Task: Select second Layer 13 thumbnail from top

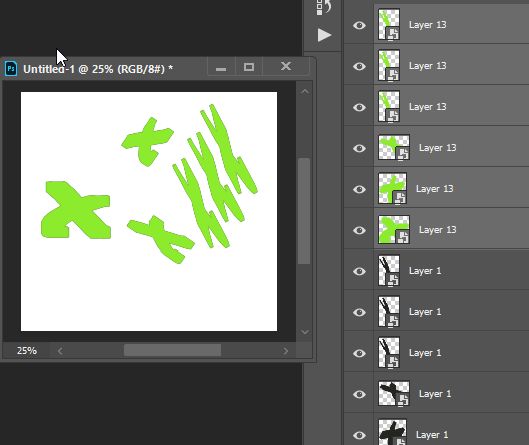Action: tap(389, 65)
